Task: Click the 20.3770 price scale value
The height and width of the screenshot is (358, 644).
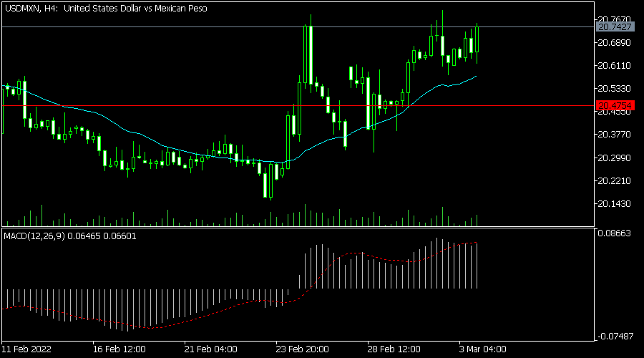Action: pyautogui.click(x=614, y=135)
